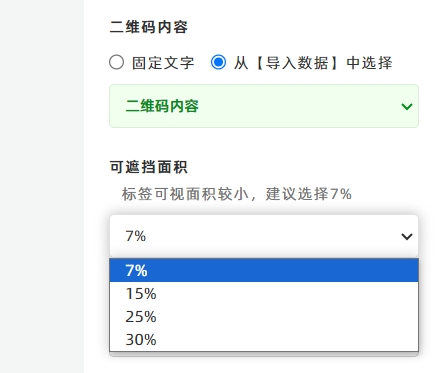The width and height of the screenshot is (436, 373).
Task: Click the green 二维码内容 text inside dropdown
Action: pos(162,106)
